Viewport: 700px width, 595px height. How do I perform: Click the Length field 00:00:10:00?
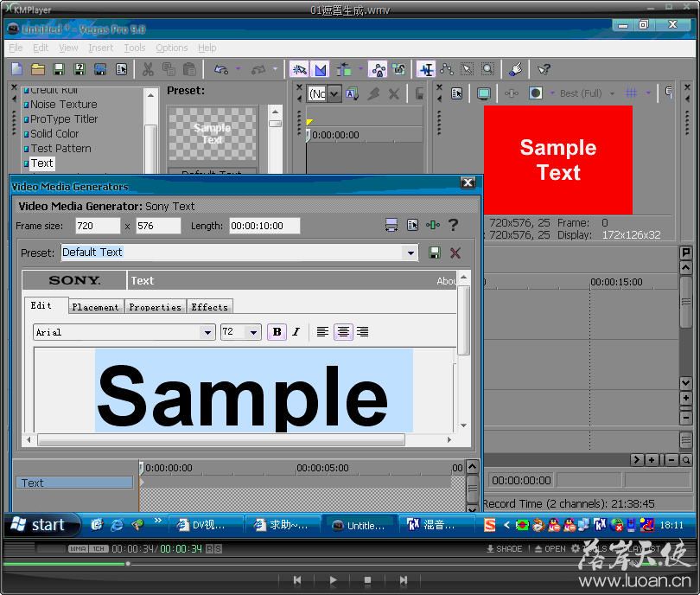[264, 226]
